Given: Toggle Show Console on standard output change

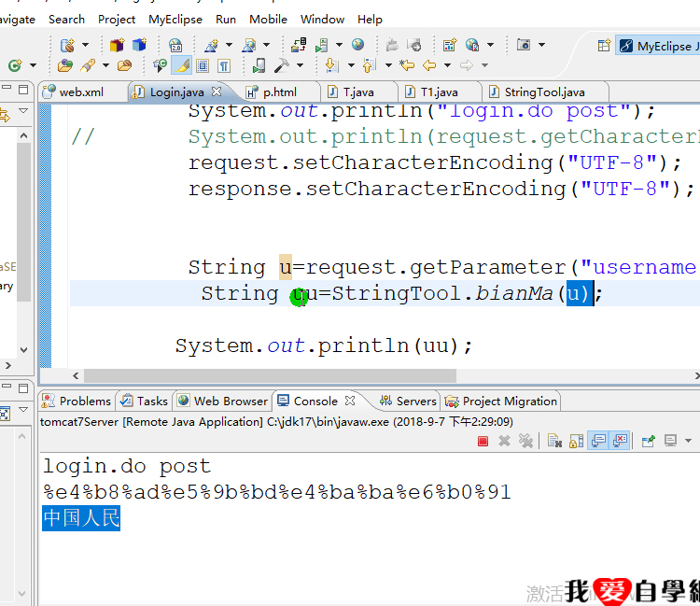Looking at the screenshot, I should 598,442.
